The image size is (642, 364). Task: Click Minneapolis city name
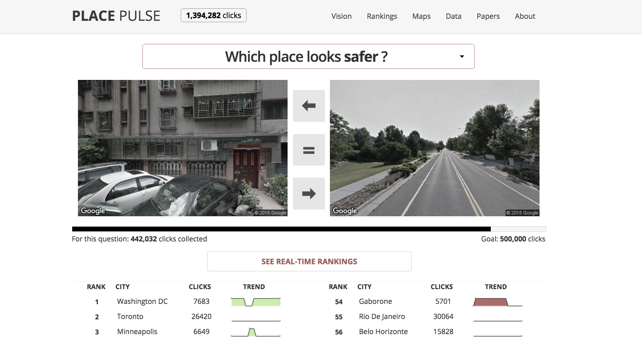(137, 331)
